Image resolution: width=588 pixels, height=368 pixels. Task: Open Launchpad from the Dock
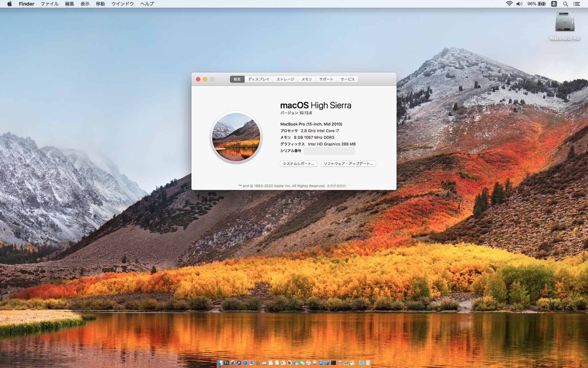(x=233, y=363)
